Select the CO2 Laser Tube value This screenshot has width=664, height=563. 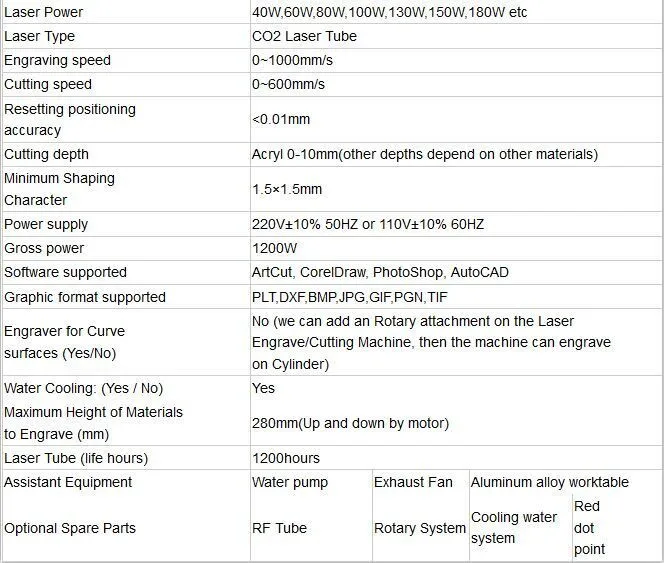click(x=304, y=36)
